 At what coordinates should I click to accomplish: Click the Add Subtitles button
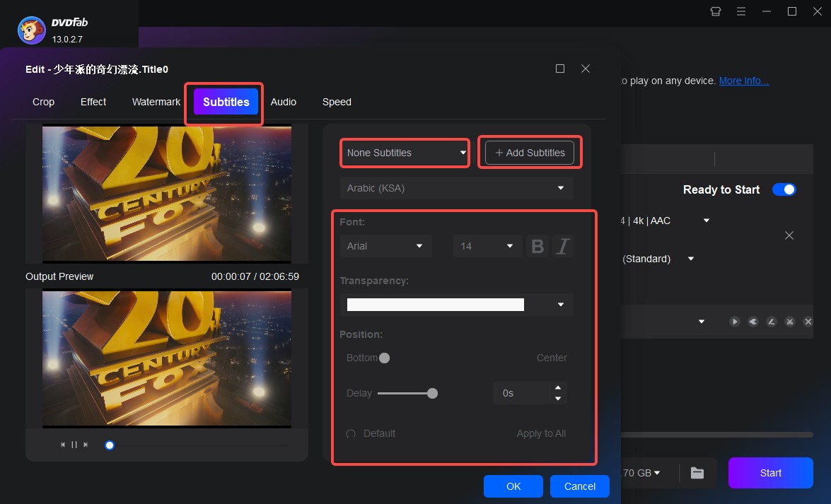(x=530, y=153)
